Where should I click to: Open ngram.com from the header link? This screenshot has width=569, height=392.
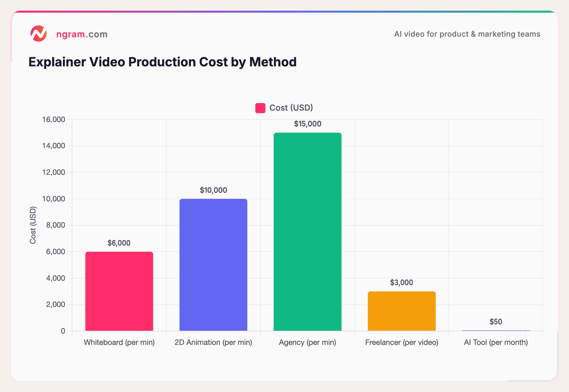click(82, 34)
